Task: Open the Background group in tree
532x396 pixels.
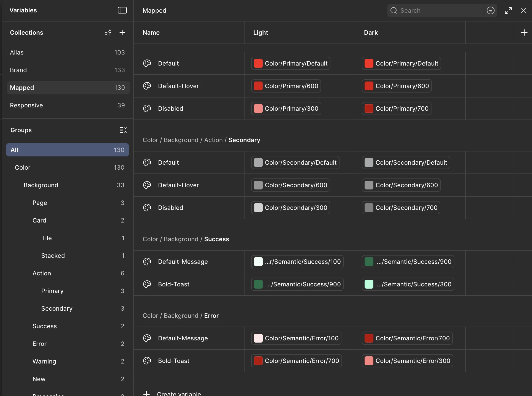Action: 67,185
